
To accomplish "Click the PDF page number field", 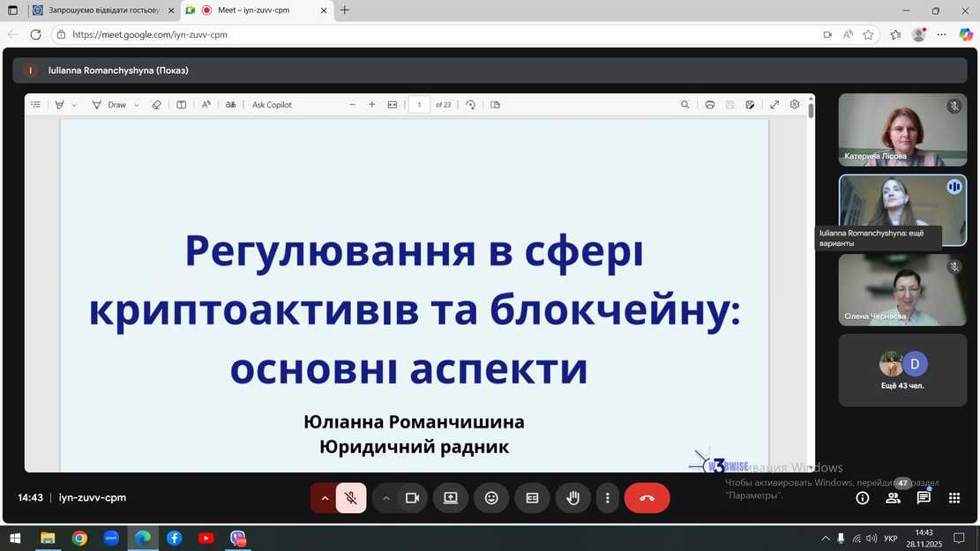I will pyautogui.click(x=419, y=105).
